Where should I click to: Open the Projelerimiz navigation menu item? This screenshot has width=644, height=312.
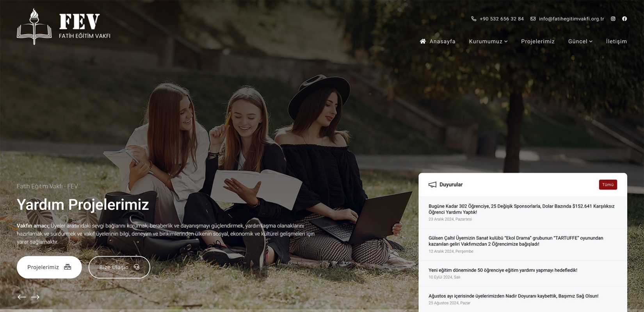(x=537, y=41)
